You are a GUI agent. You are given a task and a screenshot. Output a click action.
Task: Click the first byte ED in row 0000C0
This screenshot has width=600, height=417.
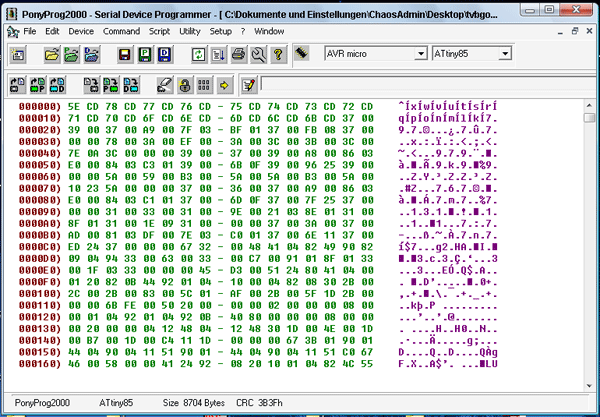[x=74, y=247]
